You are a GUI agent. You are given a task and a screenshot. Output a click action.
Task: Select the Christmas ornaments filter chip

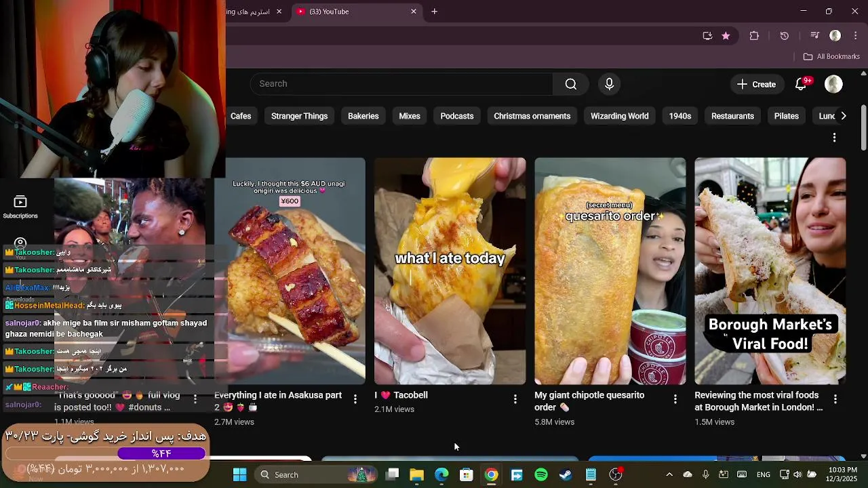532,116
